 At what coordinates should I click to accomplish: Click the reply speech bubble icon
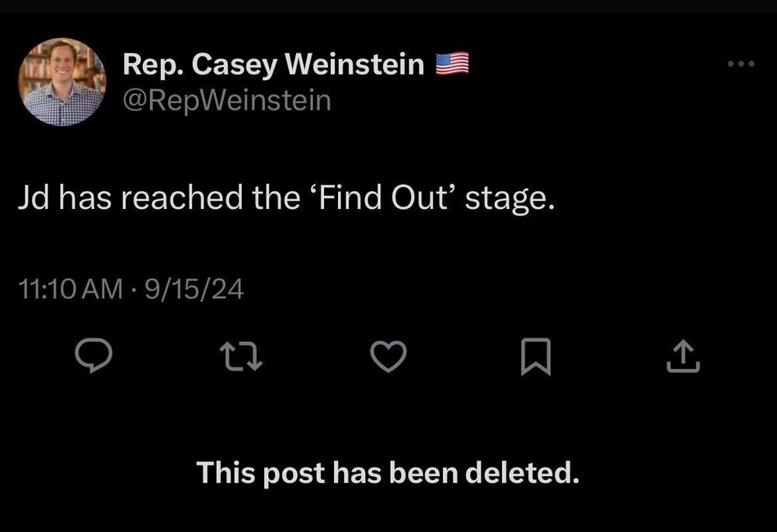tap(94, 355)
